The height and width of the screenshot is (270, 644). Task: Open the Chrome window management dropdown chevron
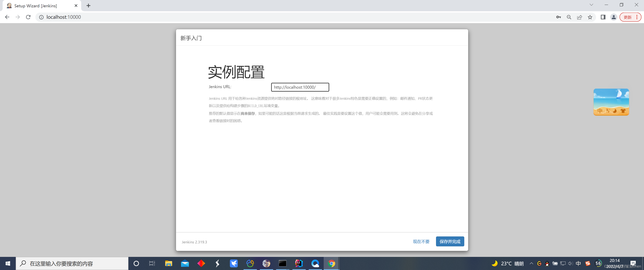(591, 5)
